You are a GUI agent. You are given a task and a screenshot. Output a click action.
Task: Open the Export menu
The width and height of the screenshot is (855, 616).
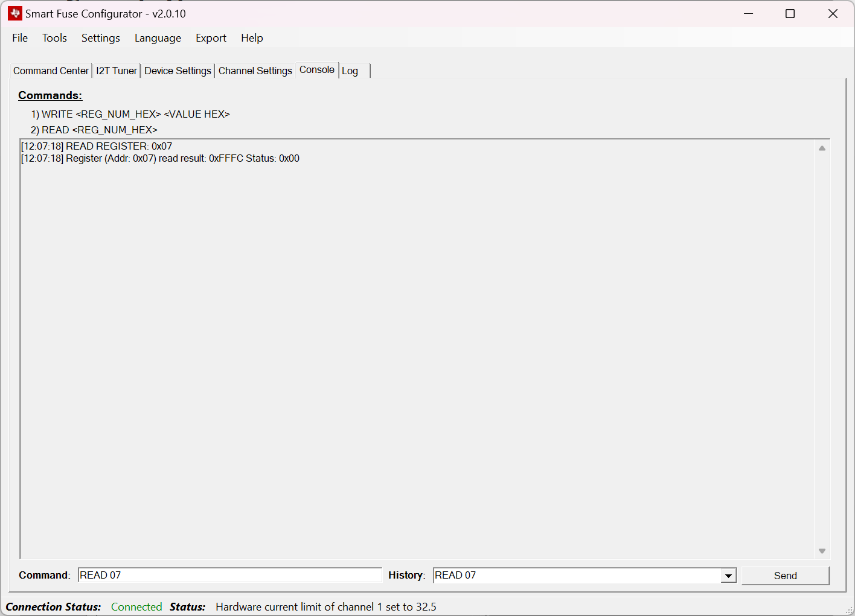coord(211,37)
